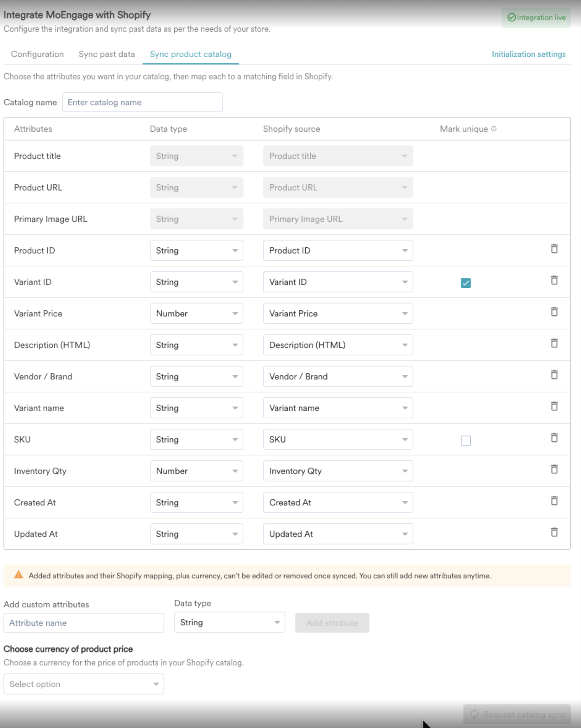The height and width of the screenshot is (728, 581).
Task: Click the Mark unique column header
Action: [464, 129]
